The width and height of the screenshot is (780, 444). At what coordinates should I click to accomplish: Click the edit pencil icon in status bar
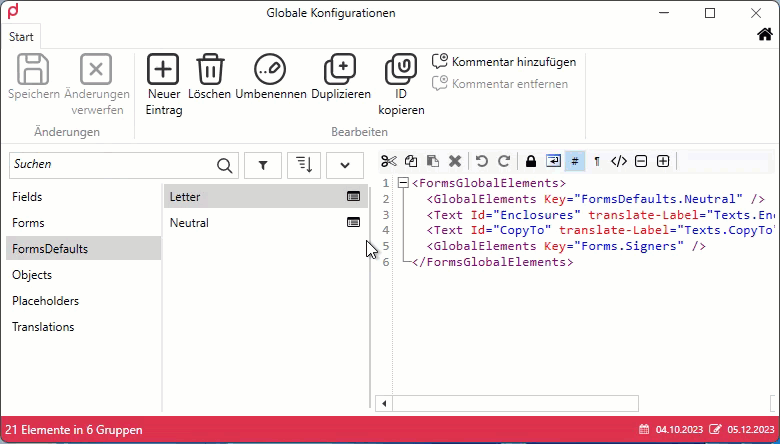coord(715,429)
